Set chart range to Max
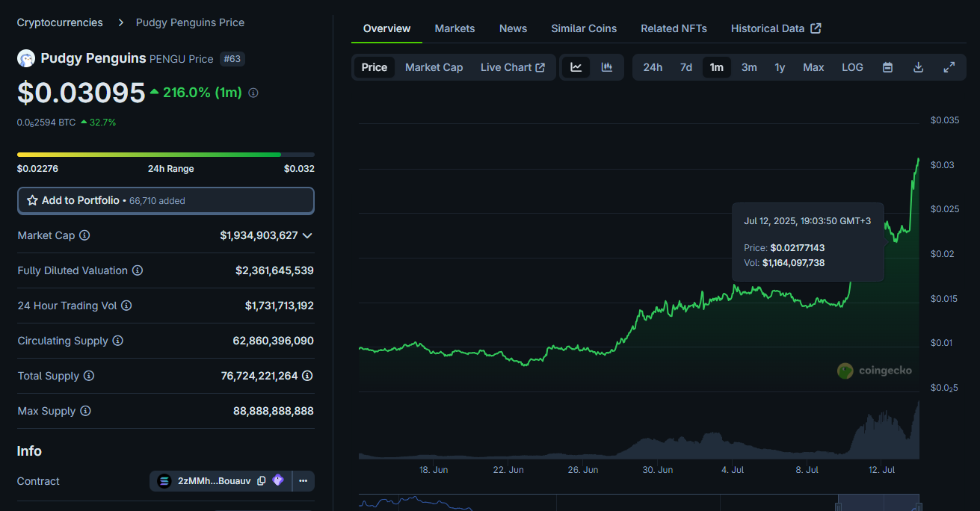The height and width of the screenshot is (511, 980). [x=813, y=67]
